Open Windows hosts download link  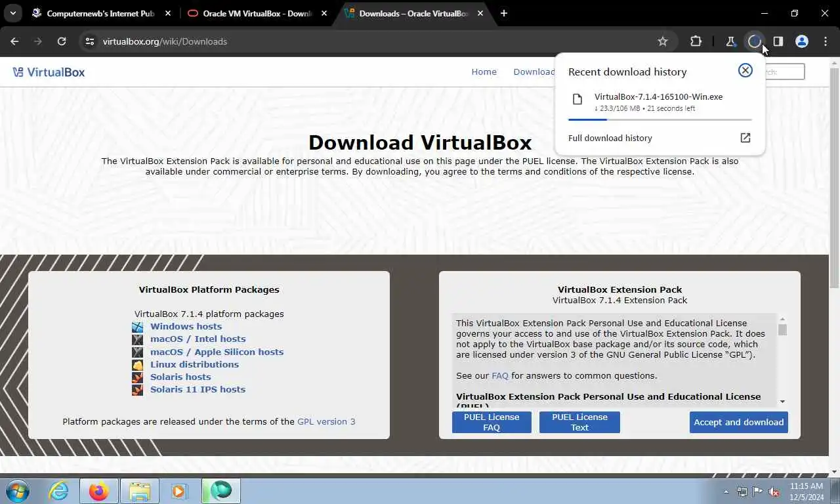[x=186, y=326]
